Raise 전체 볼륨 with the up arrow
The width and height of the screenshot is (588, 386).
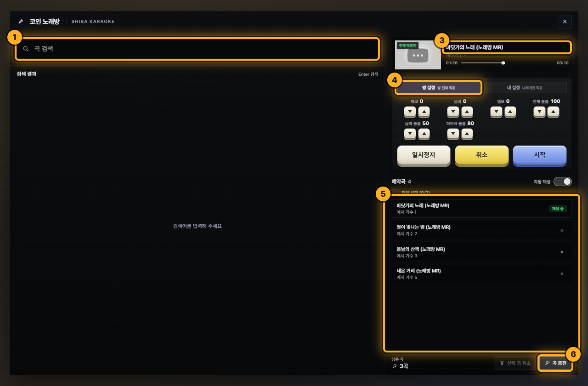(x=554, y=112)
